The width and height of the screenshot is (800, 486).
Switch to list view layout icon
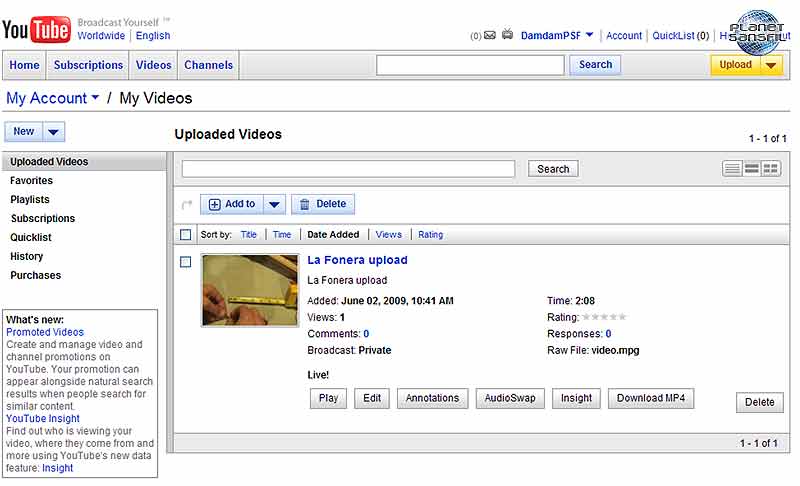(x=732, y=168)
